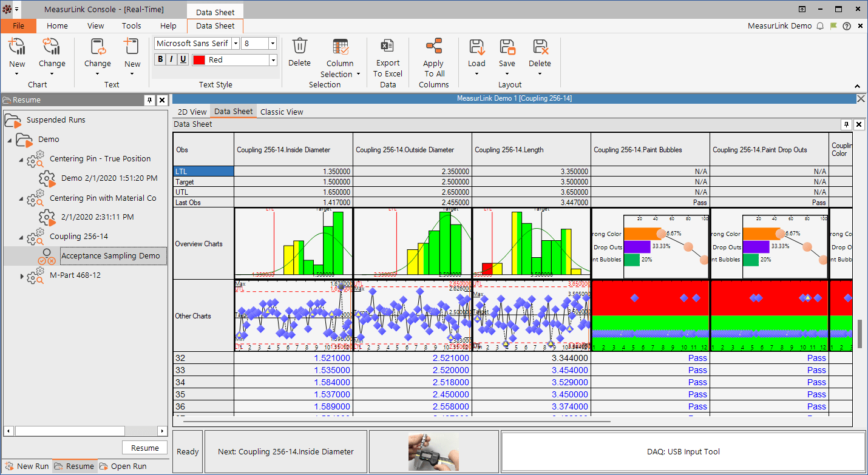
Task: Select Demo 2/1/2020 1:51:20 PM run
Action: point(109,178)
